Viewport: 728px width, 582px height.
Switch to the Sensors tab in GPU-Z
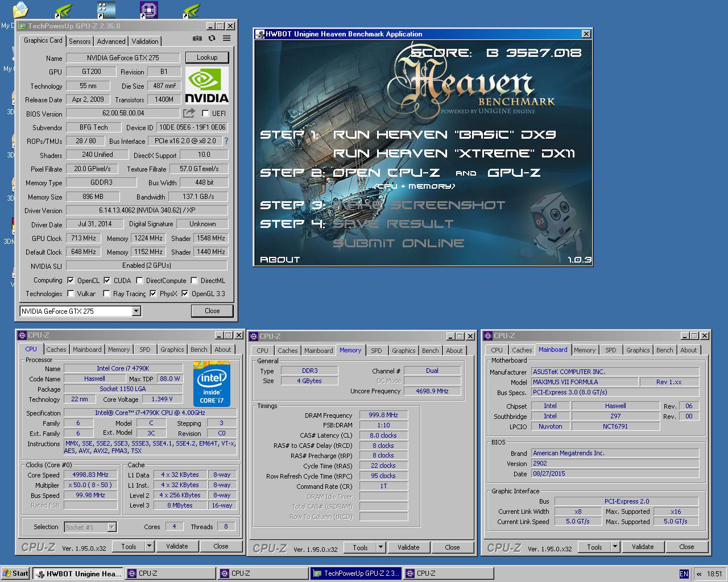pos(80,41)
